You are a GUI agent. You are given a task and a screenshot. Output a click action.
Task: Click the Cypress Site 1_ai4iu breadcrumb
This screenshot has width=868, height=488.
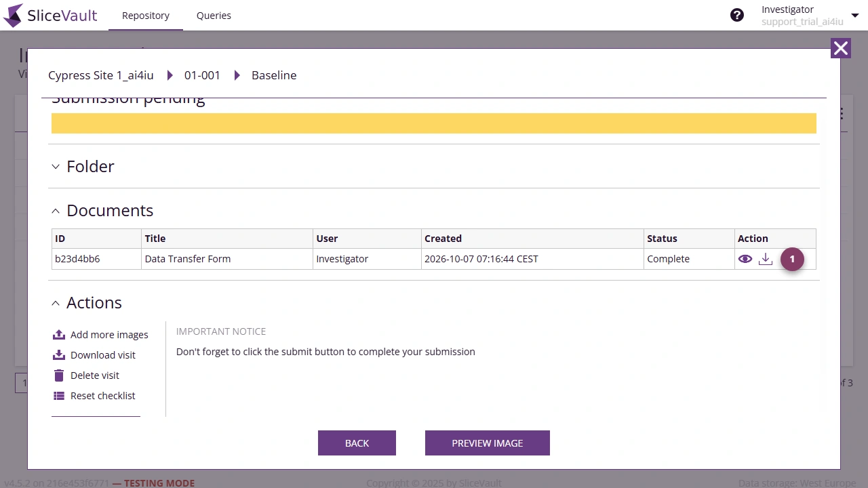(101, 75)
